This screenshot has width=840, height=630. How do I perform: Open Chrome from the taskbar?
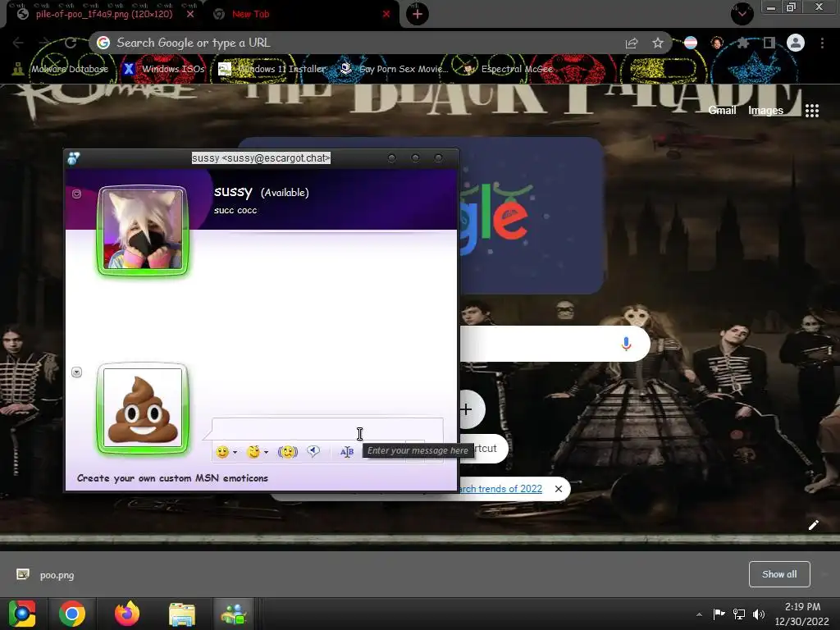point(72,614)
